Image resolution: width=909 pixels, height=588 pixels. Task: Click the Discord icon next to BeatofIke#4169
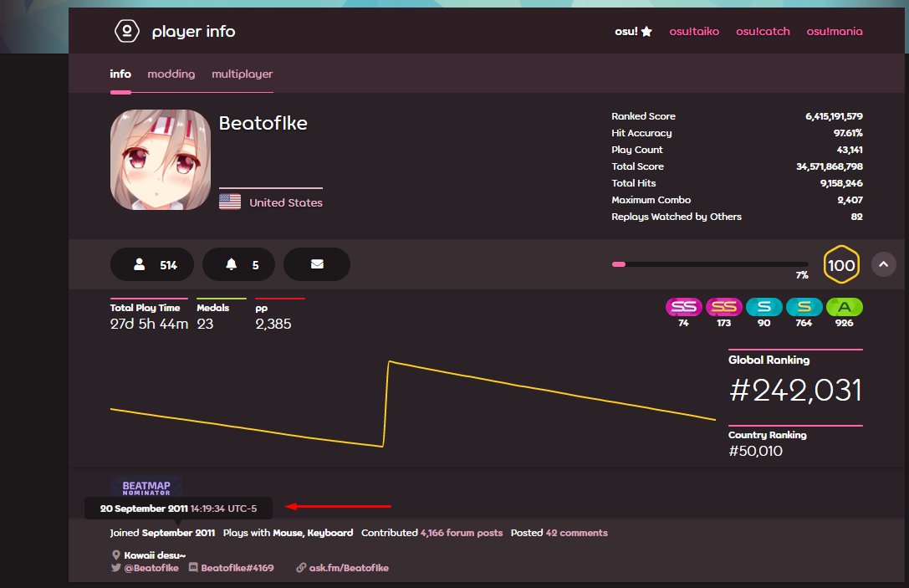point(194,567)
